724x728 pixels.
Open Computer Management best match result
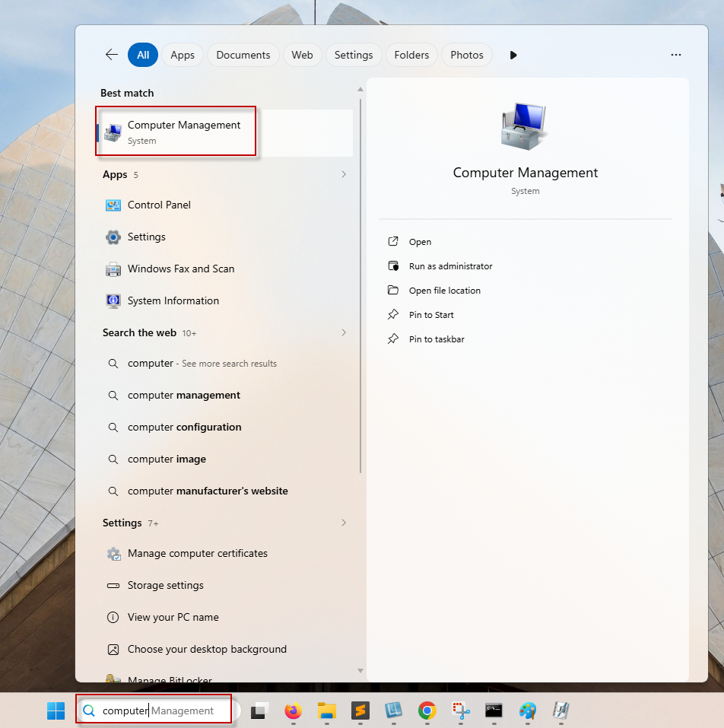pos(224,133)
